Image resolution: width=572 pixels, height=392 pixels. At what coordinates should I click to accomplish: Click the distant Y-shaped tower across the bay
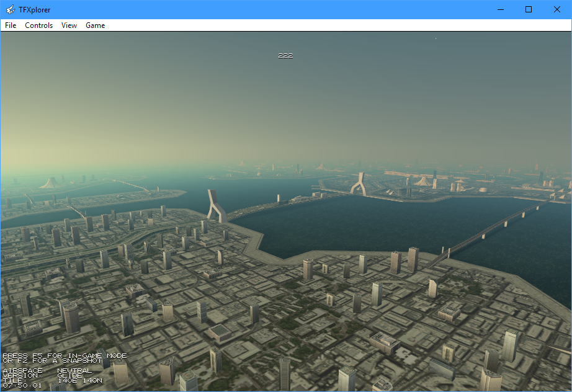click(357, 184)
